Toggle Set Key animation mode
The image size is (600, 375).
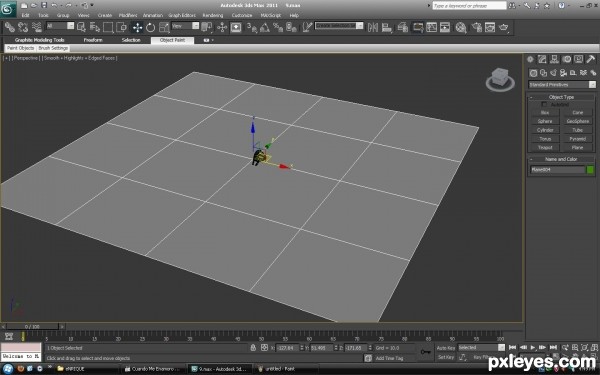[x=446, y=357]
